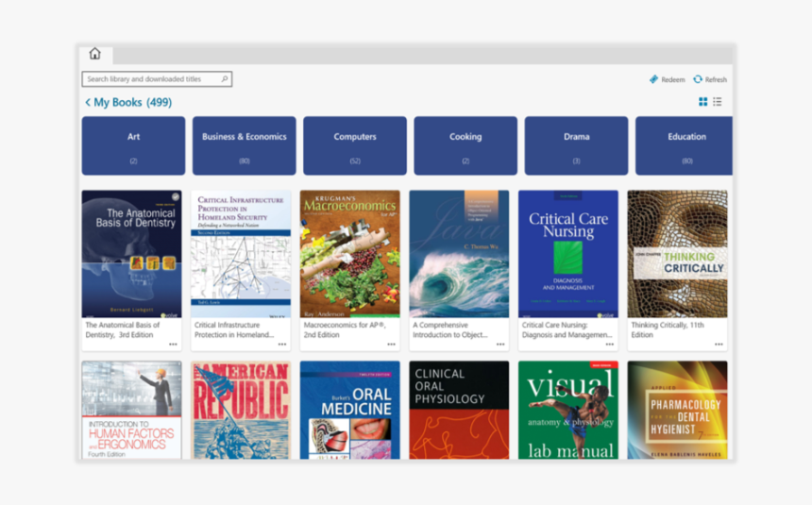Click the Refresh arrows icon
The width and height of the screenshot is (812, 505).
698,79
